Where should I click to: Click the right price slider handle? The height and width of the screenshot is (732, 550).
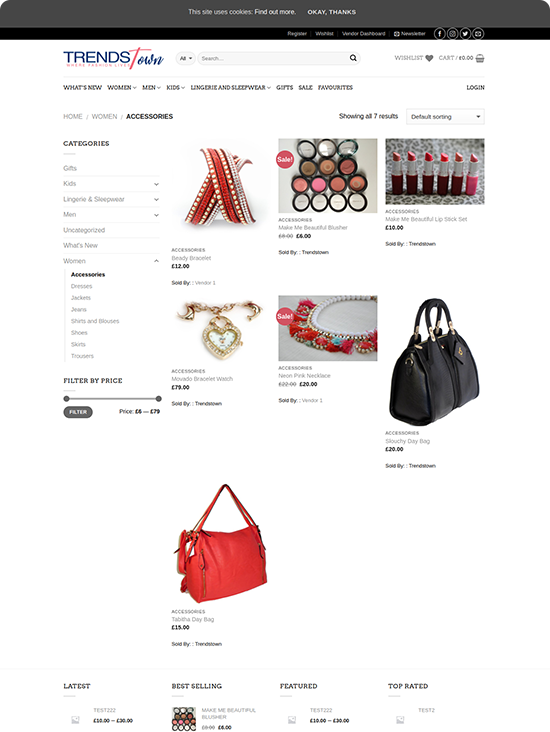tap(159, 399)
